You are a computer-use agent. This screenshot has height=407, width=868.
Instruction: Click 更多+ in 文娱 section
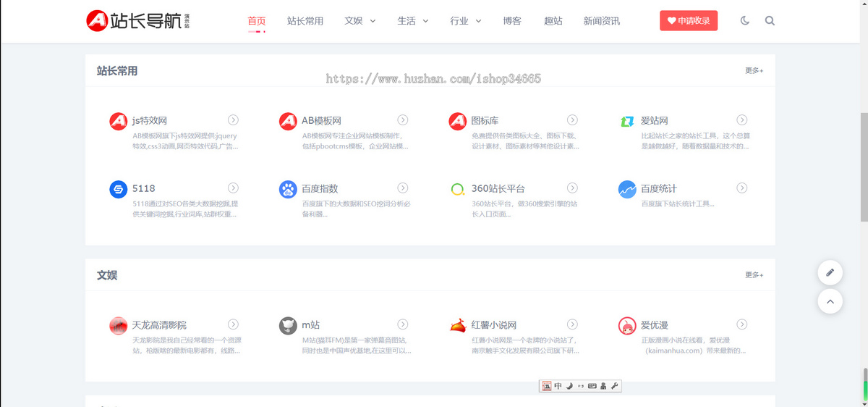pos(754,275)
